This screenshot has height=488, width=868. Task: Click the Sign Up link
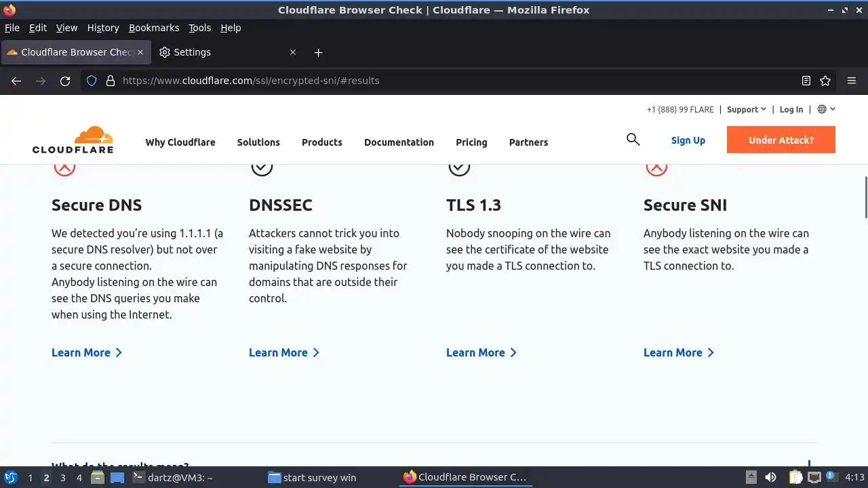[x=688, y=140]
